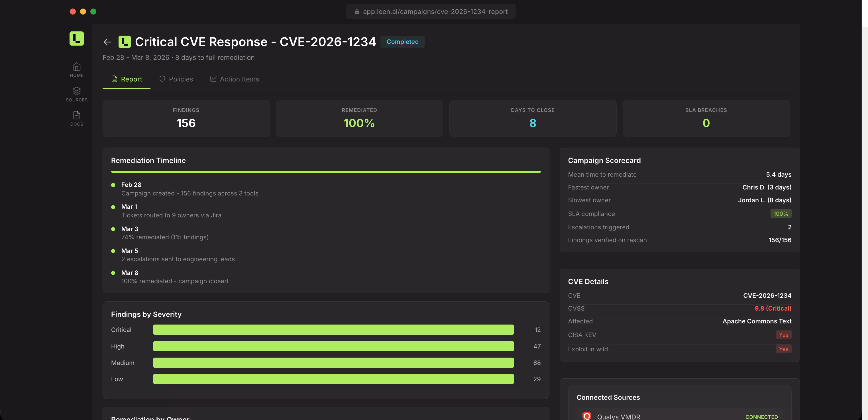Click the Completed status badge
This screenshot has width=868, height=420.
tap(402, 42)
